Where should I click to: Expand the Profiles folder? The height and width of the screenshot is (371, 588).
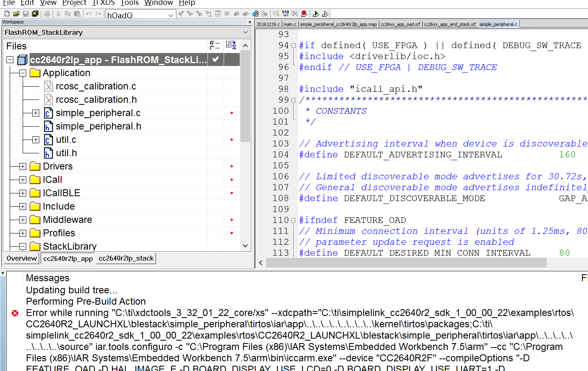(23, 233)
